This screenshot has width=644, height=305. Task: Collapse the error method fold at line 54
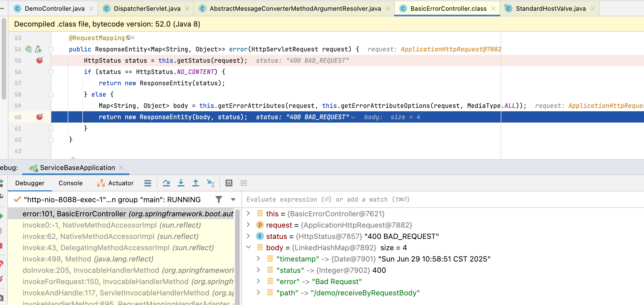tap(51, 49)
